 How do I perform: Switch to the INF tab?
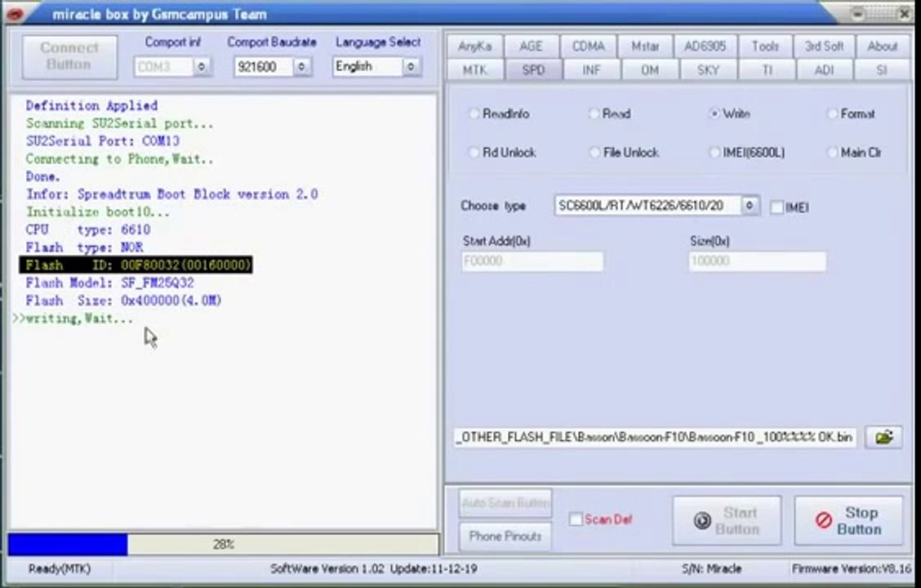click(x=591, y=70)
